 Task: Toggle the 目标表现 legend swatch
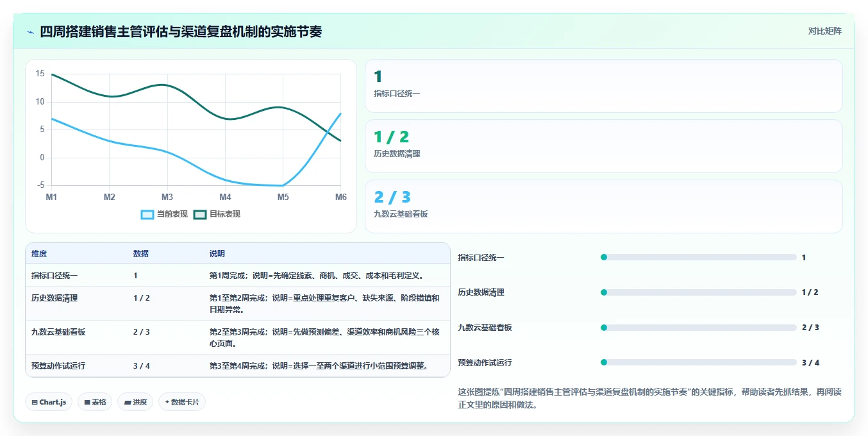click(x=200, y=214)
